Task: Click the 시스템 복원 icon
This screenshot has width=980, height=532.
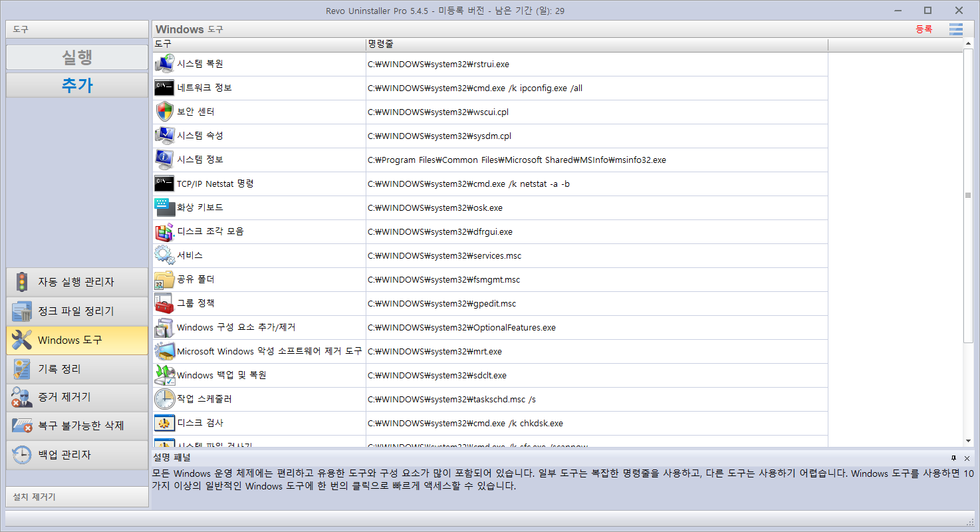Action: click(x=164, y=64)
